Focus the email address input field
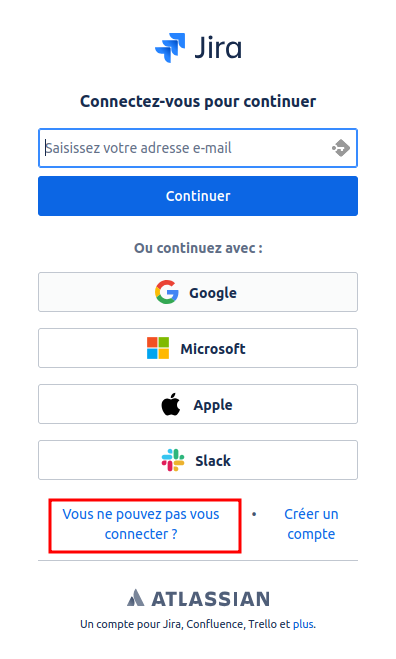This screenshot has width=396, height=659. 198,148
